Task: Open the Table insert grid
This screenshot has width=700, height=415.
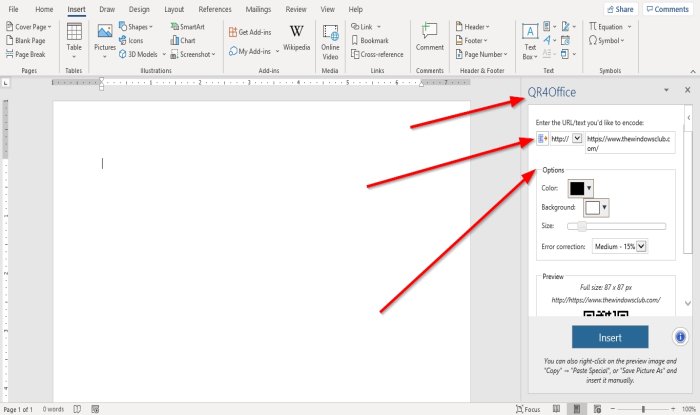Action: point(74,41)
